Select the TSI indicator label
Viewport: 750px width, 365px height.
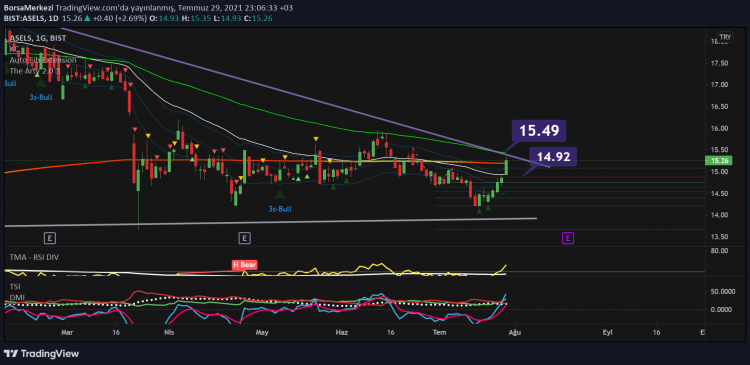[x=15, y=287]
